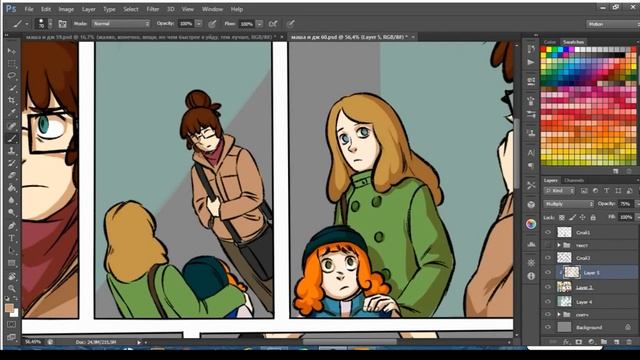Select the Brush tool in the toolbox

point(11,138)
